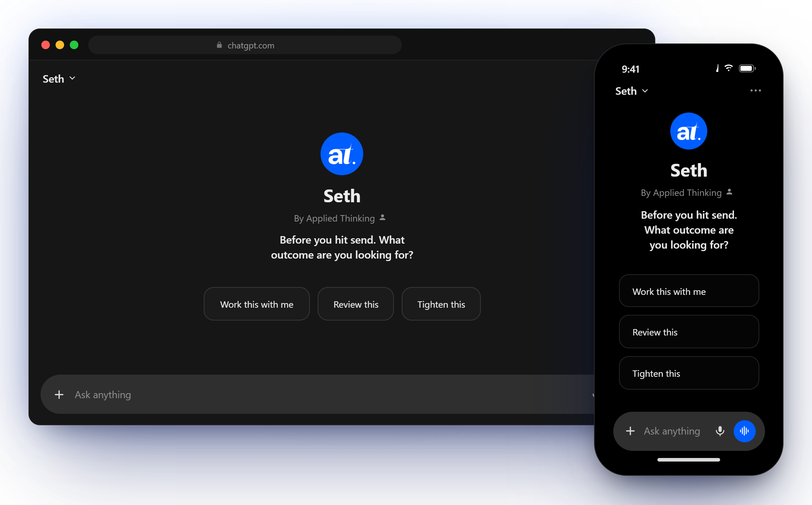
Task: Expand the Seth model dropdown in browser
Action: [59, 79]
